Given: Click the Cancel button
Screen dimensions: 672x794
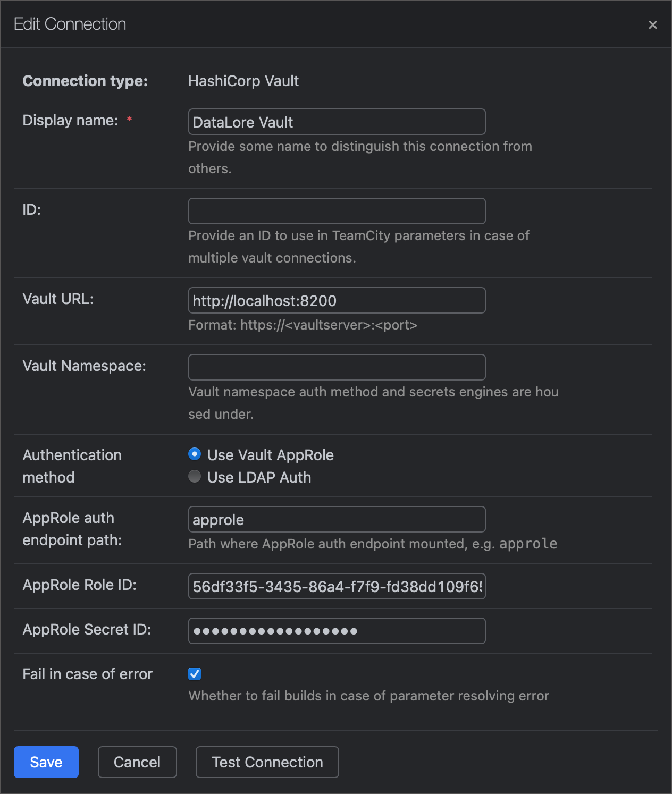Looking at the screenshot, I should [x=137, y=762].
